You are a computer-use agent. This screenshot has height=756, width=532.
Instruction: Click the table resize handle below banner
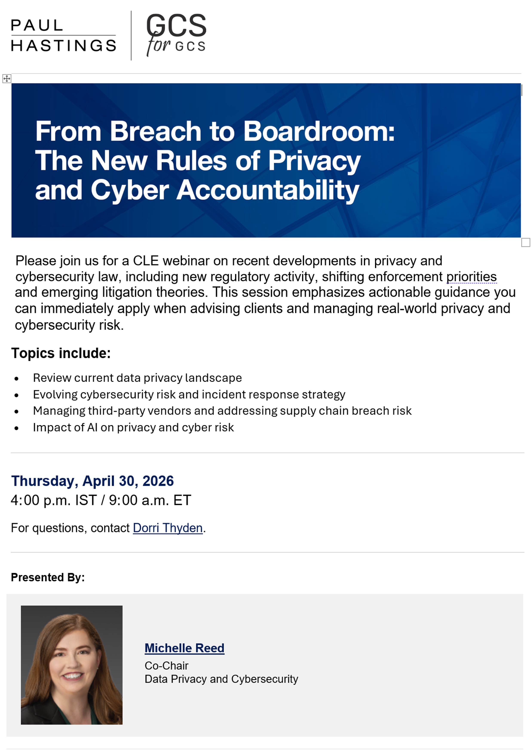tap(525, 242)
